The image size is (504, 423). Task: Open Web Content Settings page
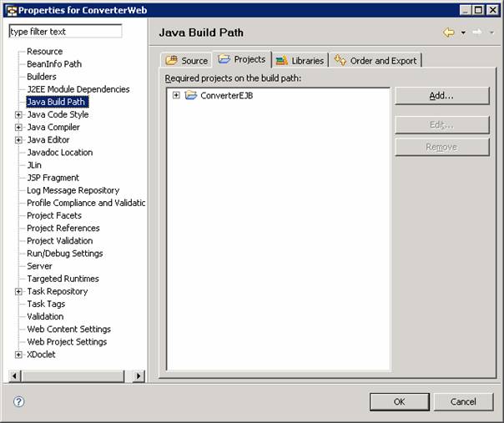pos(68,329)
